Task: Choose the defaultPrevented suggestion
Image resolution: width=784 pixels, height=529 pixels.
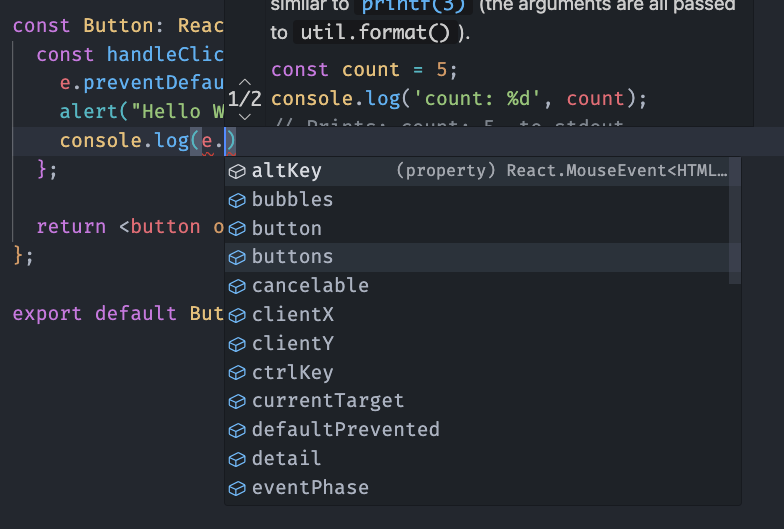Action: pos(345,430)
